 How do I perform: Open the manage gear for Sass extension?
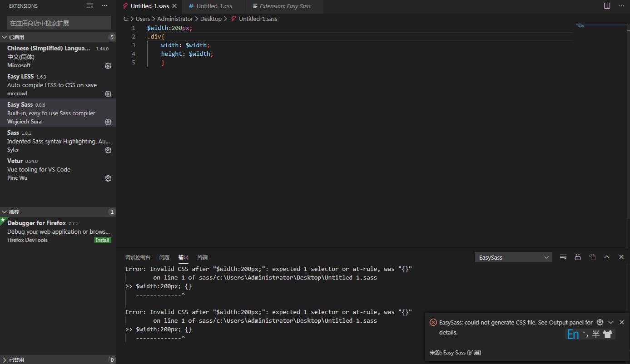(108, 150)
